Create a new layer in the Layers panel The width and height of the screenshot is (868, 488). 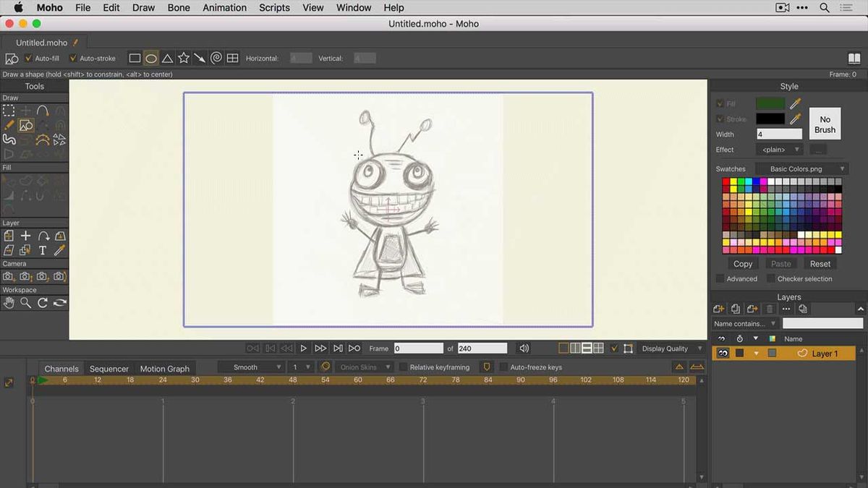pyautogui.click(x=718, y=309)
